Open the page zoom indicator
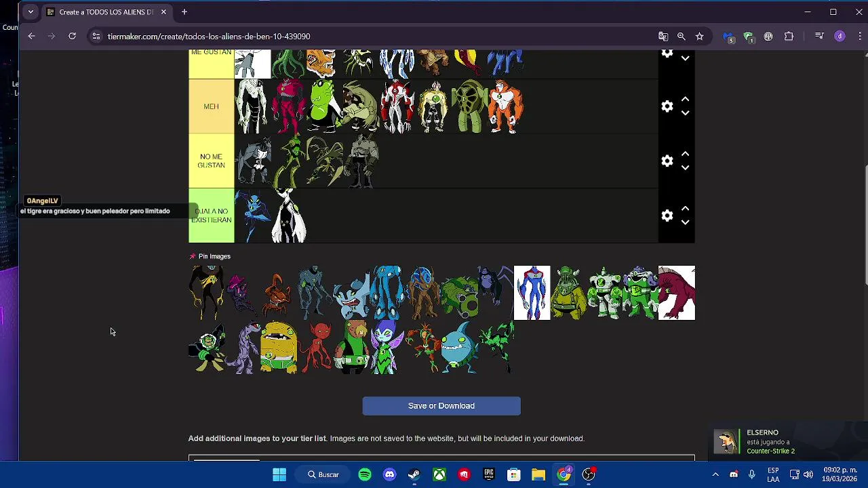Viewport: 868px width, 488px height. (682, 36)
